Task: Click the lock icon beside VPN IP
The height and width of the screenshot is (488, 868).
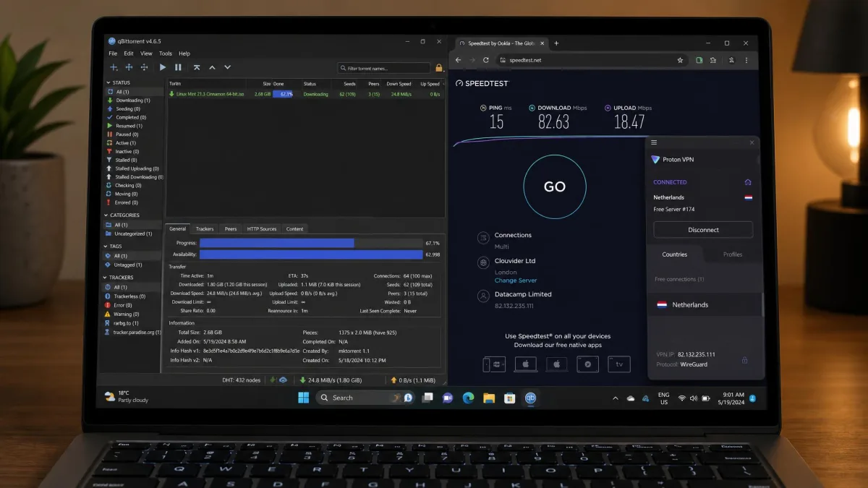Action: point(744,359)
